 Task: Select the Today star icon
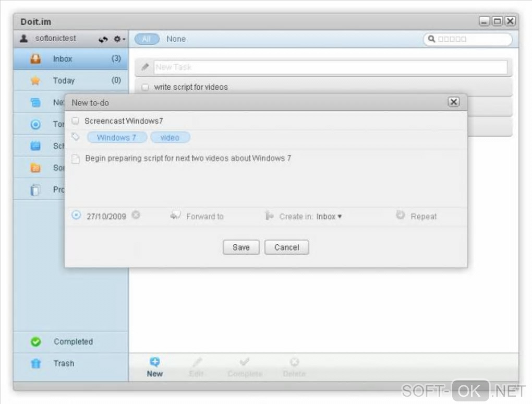[35, 80]
